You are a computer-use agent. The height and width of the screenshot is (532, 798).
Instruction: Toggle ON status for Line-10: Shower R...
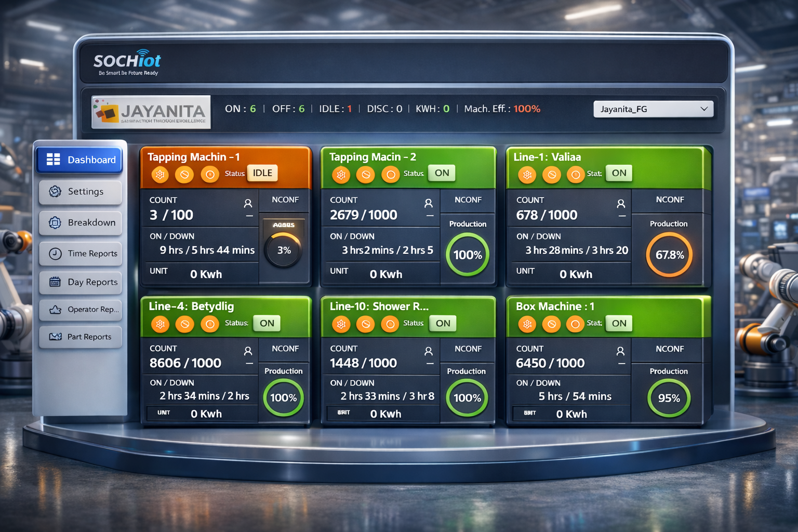442,324
